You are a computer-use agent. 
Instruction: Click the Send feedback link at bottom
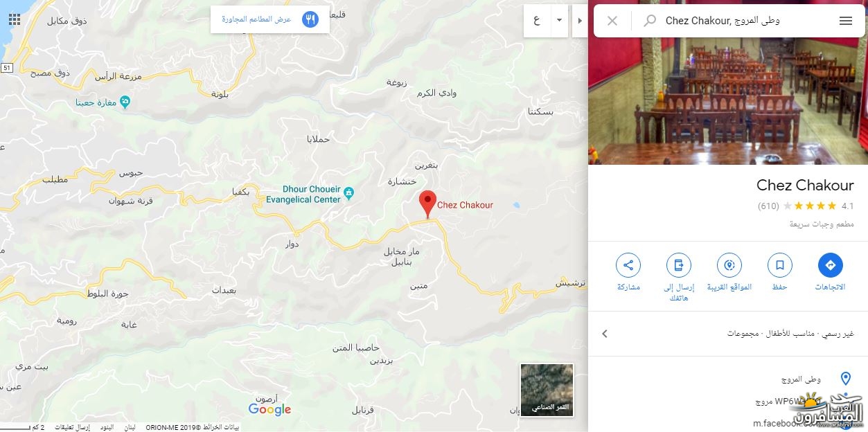72,427
